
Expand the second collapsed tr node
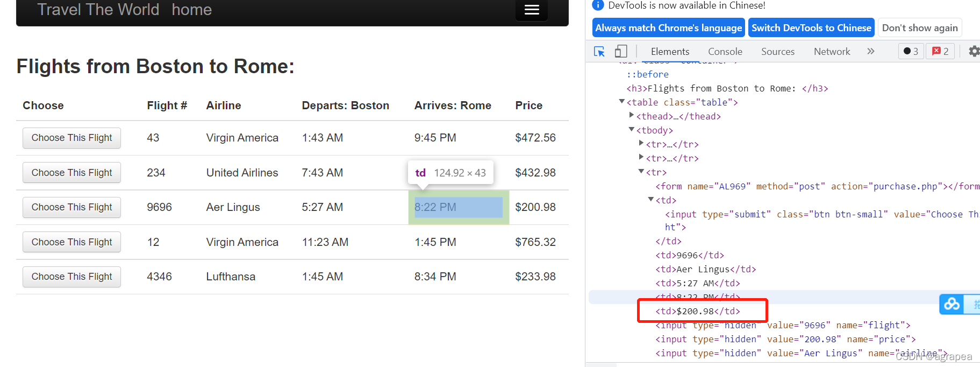[x=641, y=157]
